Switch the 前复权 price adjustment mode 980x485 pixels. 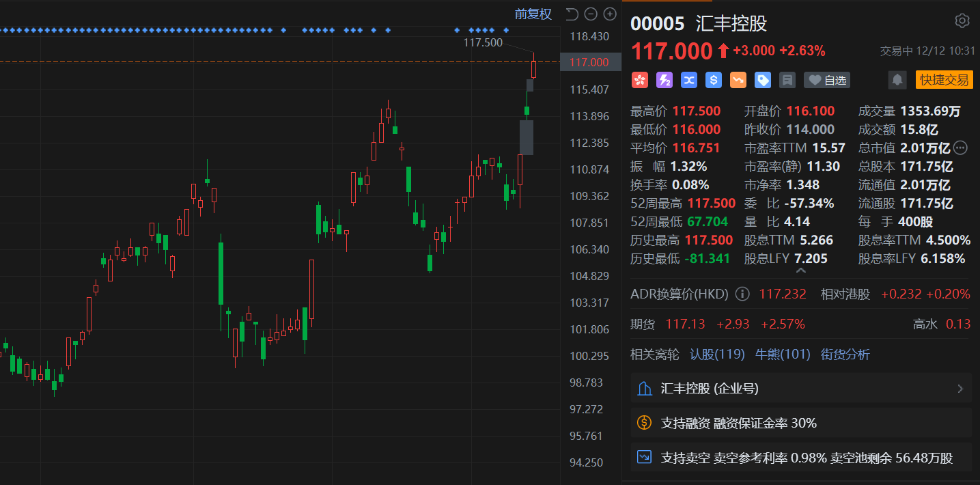tap(533, 14)
